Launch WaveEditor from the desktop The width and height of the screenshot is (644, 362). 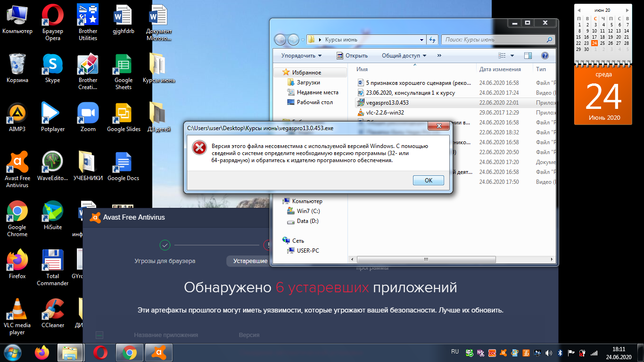click(53, 166)
